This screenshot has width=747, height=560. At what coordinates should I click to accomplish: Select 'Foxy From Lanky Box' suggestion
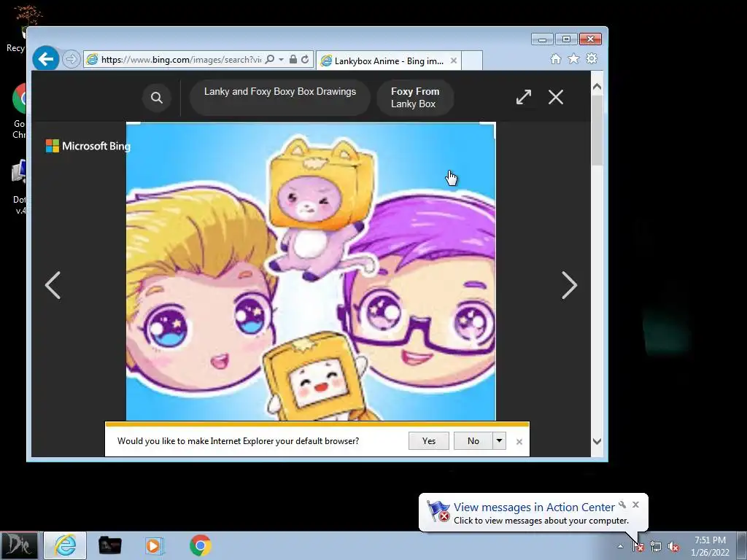[415, 98]
